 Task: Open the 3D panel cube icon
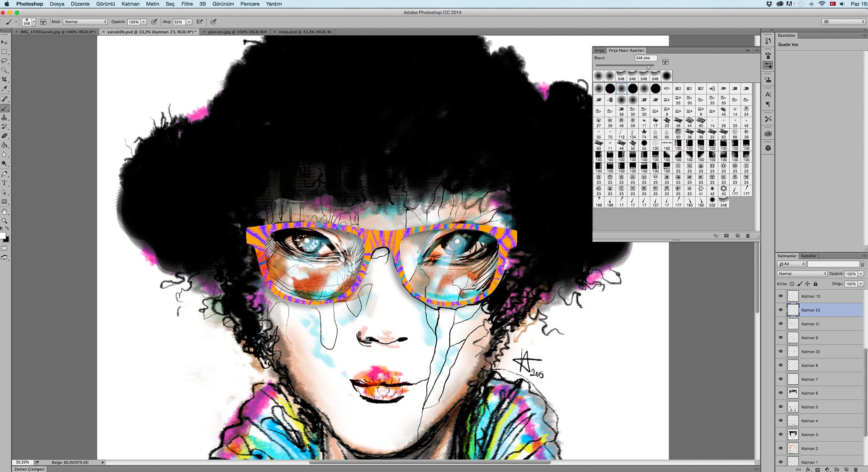pyautogui.click(x=768, y=148)
